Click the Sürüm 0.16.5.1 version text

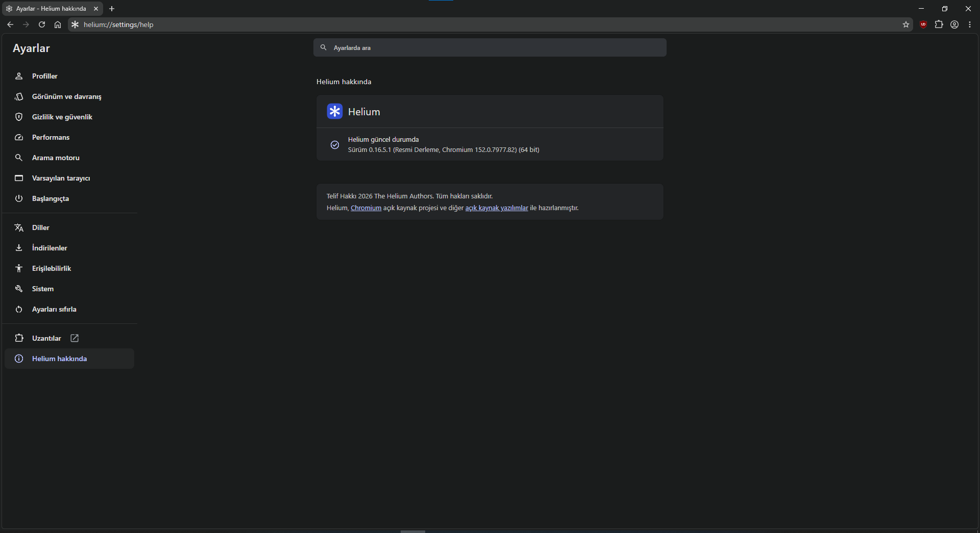pos(444,150)
